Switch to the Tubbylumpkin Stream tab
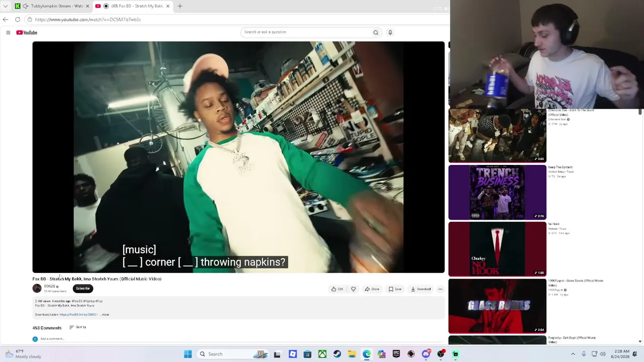 click(52, 6)
